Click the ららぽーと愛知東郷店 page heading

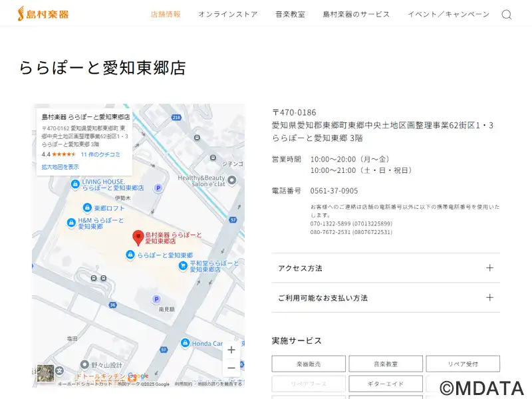[102, 68]
